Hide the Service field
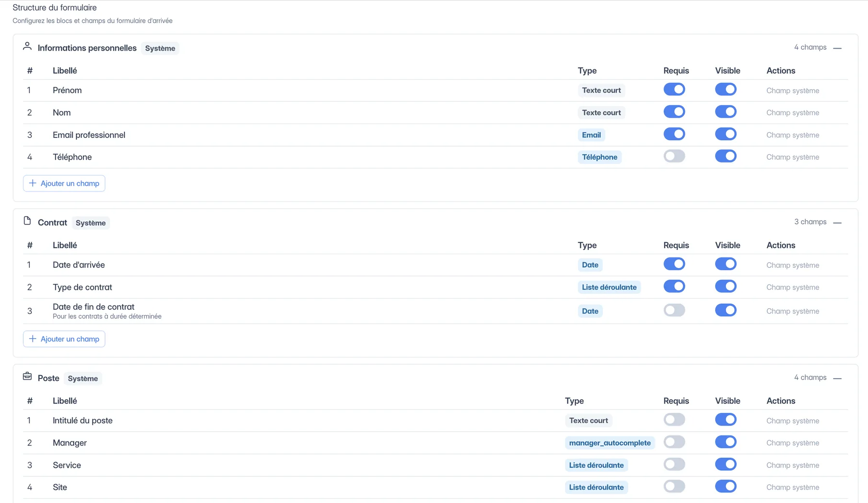The image size is (868, 503). tap(726, 464)
